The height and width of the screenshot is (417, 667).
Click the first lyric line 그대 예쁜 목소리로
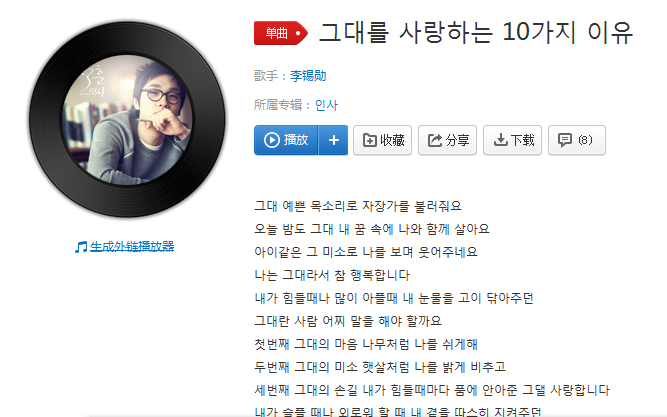(x=358, y=206)
